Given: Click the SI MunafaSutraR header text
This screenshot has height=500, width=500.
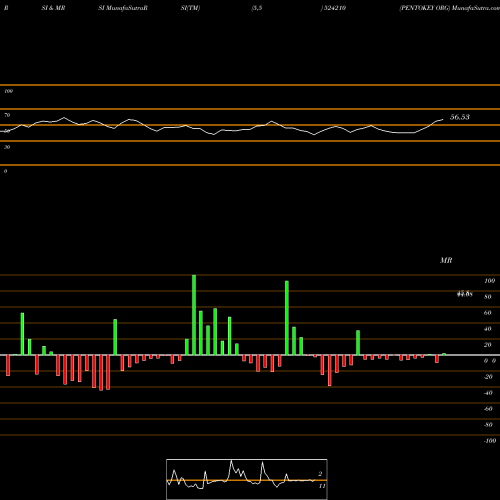Looking at the screenshot, I should pos(123,8).
